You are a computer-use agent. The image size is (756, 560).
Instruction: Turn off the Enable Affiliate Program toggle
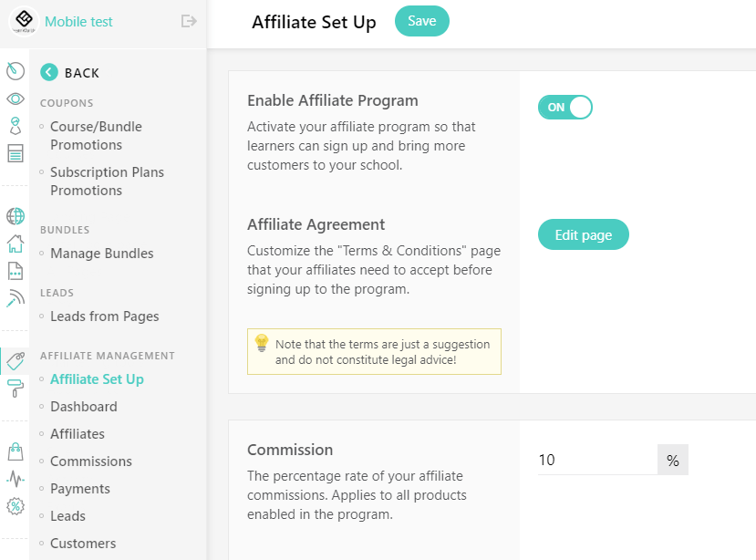coord(565,107)
